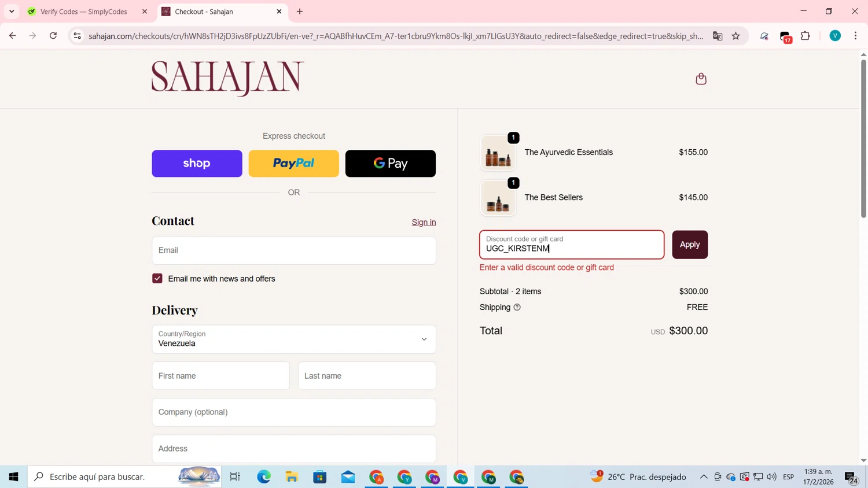The width and height of the screenshot is (868, 488).
Task: Open Task View in the taskbar
Action: [235, 477]
